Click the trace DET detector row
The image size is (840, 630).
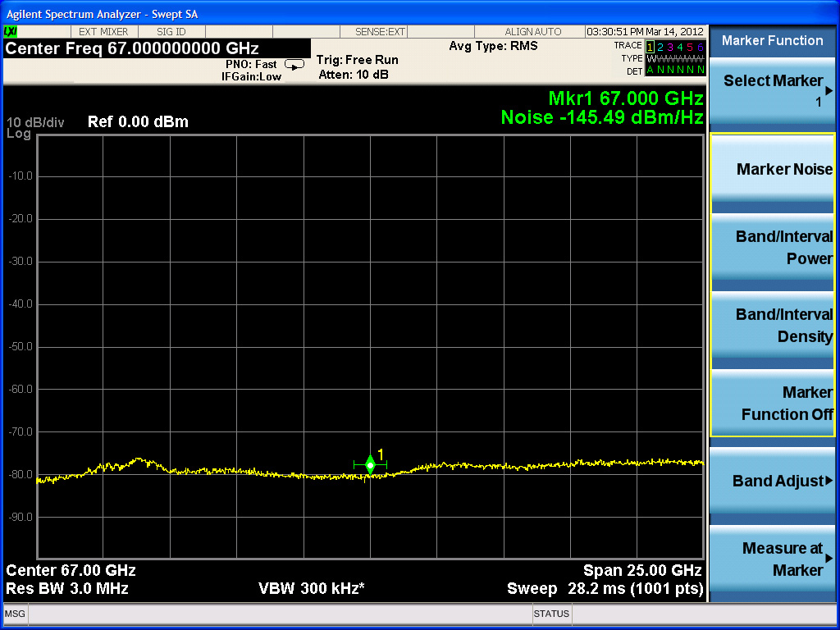[x=674, y=70]
